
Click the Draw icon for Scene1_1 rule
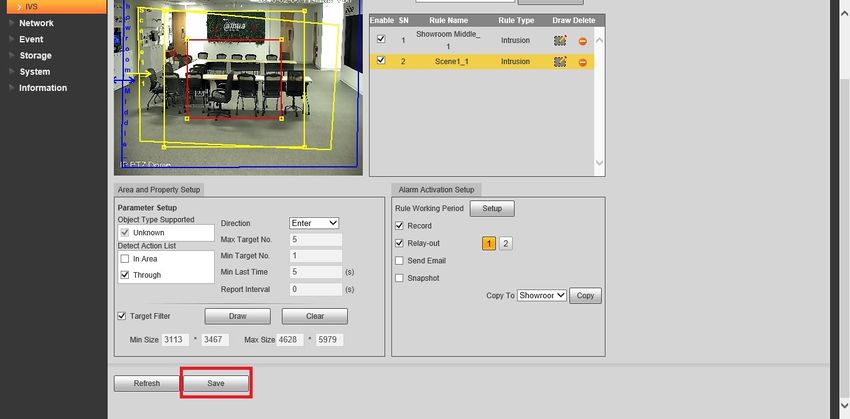[560, 62]
